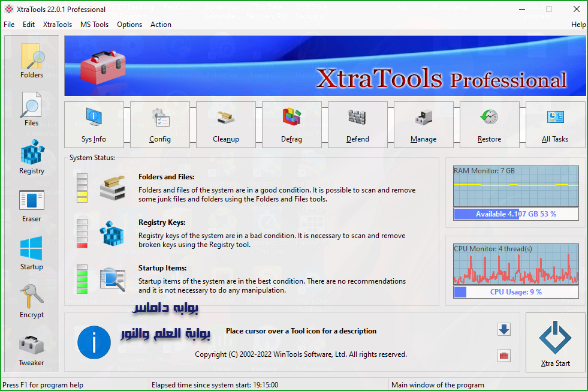
Task: Open the Encrypt tool with keys icon
Action: pos(32,301)
